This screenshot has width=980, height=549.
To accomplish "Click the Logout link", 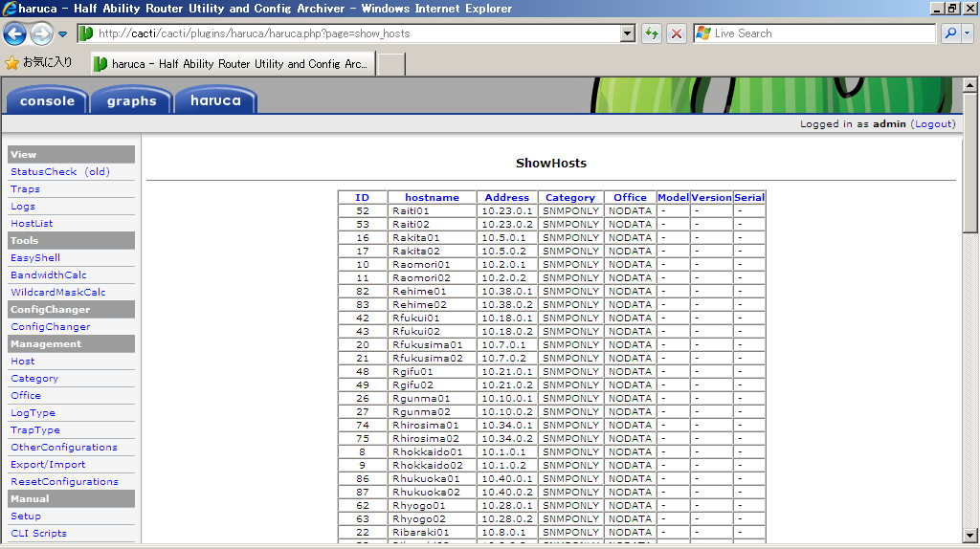I will [934, 123].
